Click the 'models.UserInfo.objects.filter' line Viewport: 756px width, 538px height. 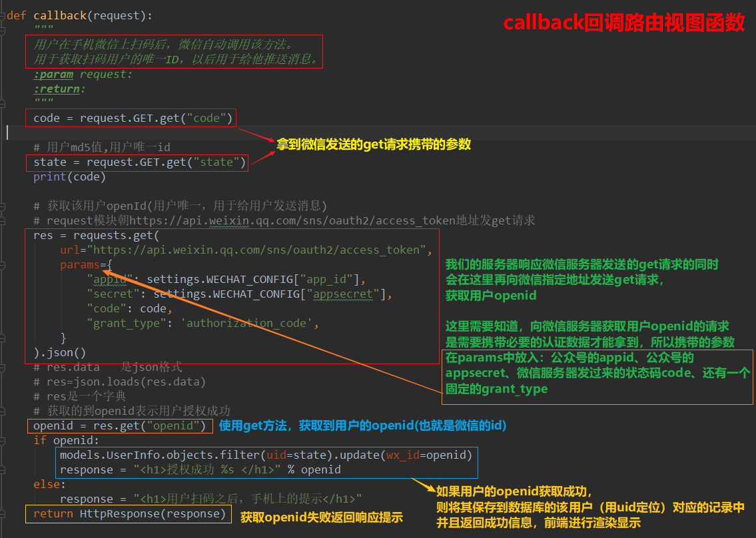[x=266, y=455]
